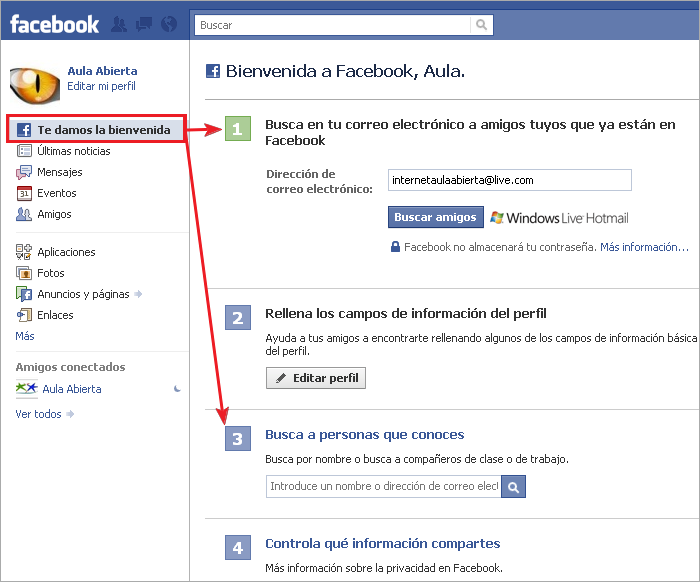
Task: Click the search magnifier button in header
Action: click(x=481, y=25)
